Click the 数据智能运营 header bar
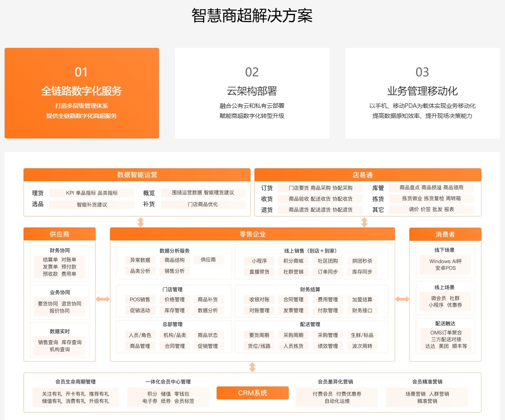The image size is (505, 420). click(x=137, y=175)
